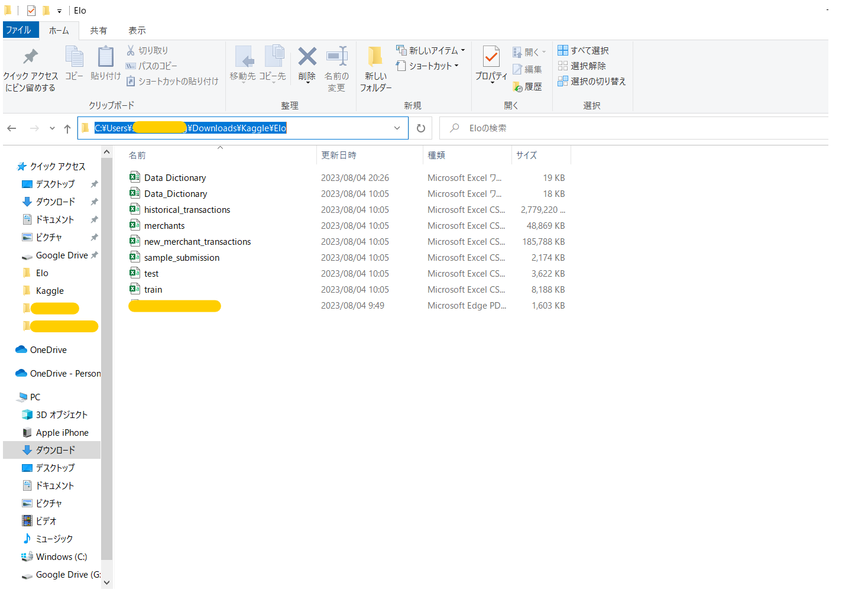
Task: Open the recent locations dropdown arrow
Action: 52,128
